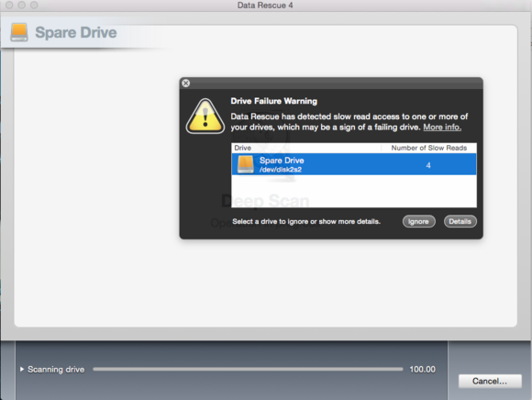Click the 100.00 progress value
The width and height of the screenshot is (532, 400).
coord(423,369)
